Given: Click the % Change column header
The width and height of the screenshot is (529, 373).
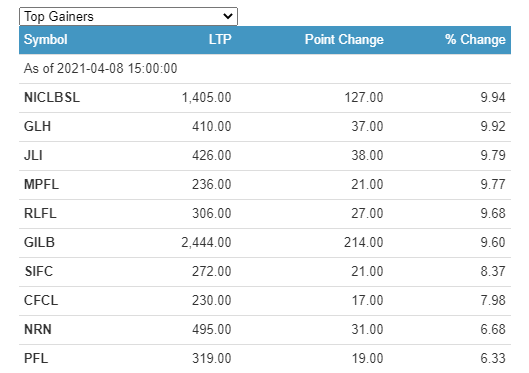Looking at the screenshot, I should pyautogui.click(x=475, y=39).
